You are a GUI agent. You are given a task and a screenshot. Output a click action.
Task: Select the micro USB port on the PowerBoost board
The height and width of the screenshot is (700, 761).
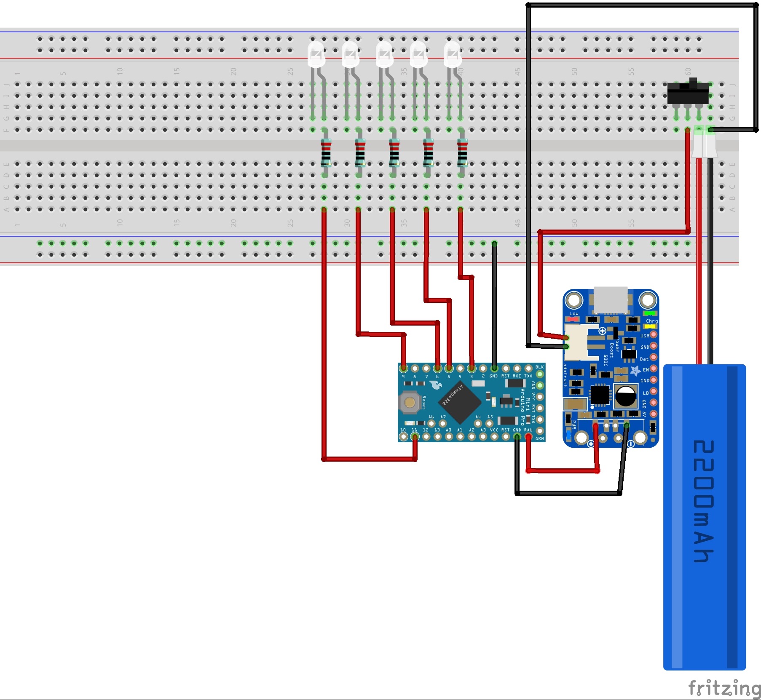point(611,299)
